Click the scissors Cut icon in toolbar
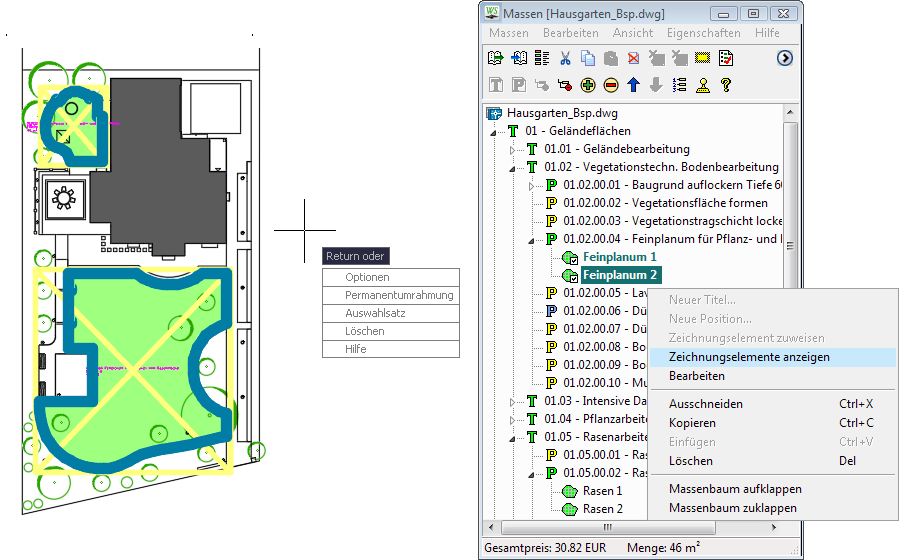Image resolution: width=900 pixels, height=560 pixels. pyautogui.click(x=565, y=58)
